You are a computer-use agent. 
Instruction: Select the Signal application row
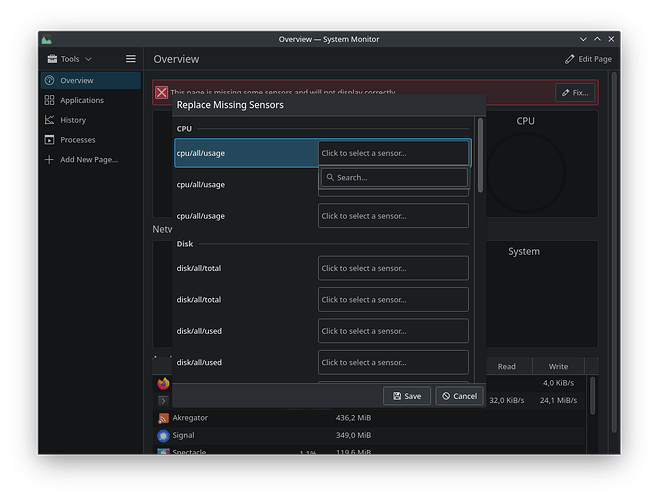[368, 435]
